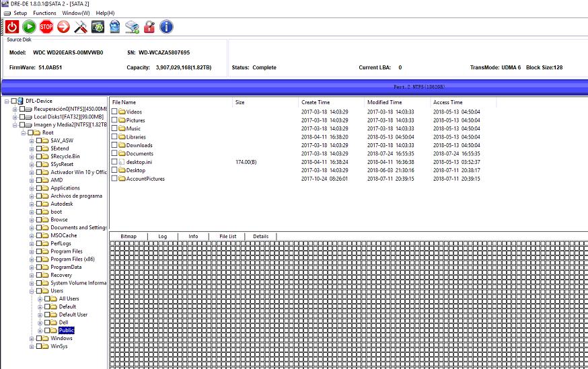This screenshot has height=369, width=588.
Task: Click the Desktop folder icon in list
Action: [122, 169]
